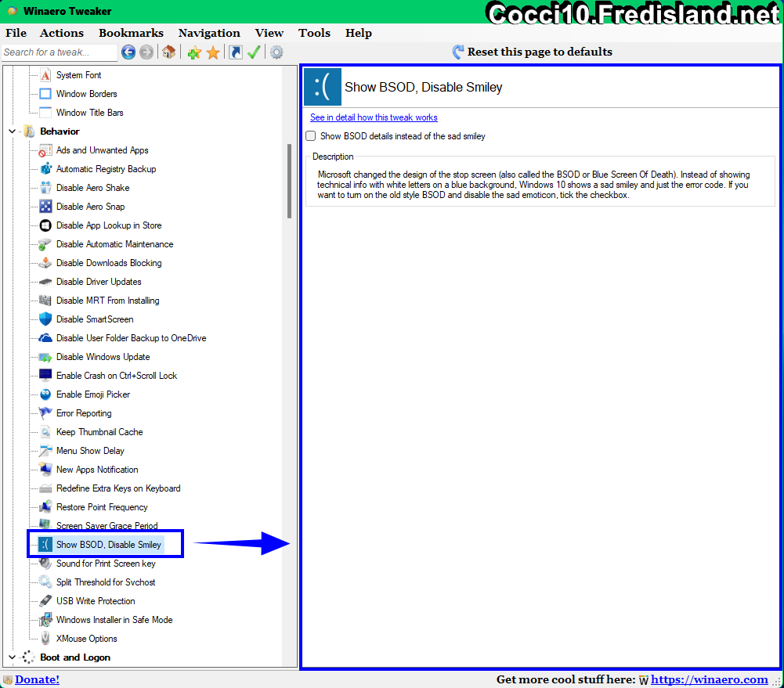Image resolution: width=784 pixels, height=688 pixels.
Task: Click the green checkmark toolbar icon
Action: tap(254, 52)
